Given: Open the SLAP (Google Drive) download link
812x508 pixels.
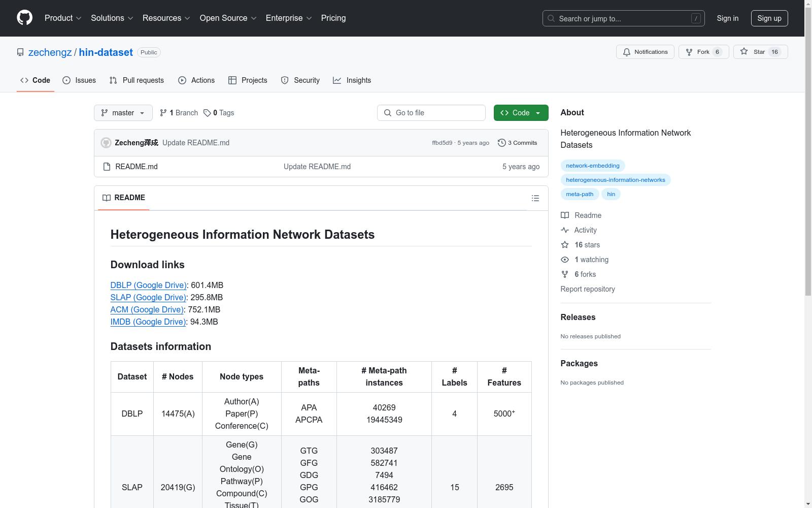Looking at the screenshot, I should tap(148, 297).
